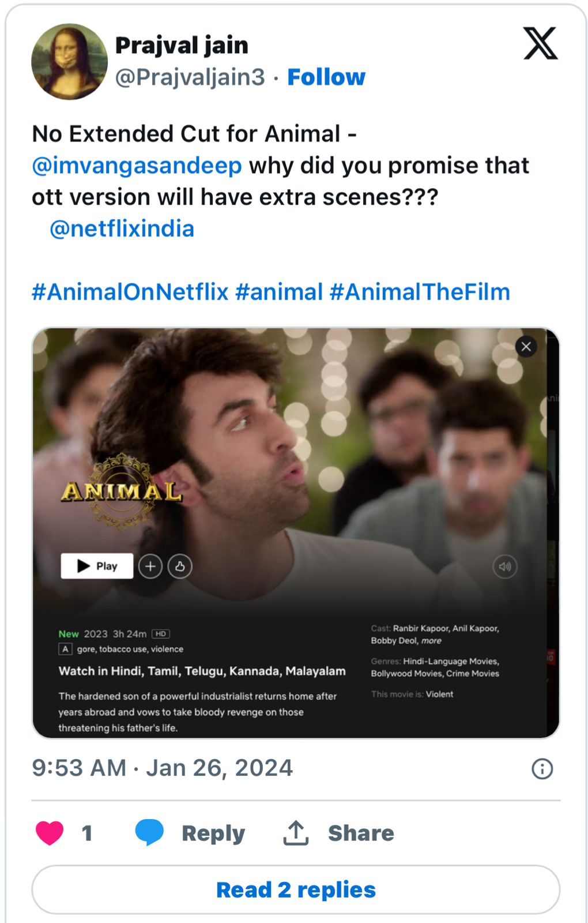The width and height of the screenshot is (588, 923).
Task: Open the @Prajvaljain3 handle
Action: (190, 77)
